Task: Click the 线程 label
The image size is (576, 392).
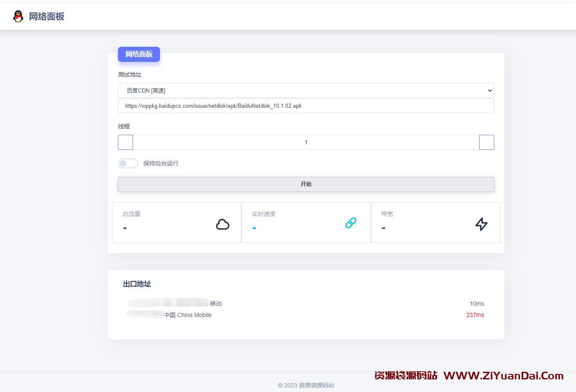Action: click(x=124, y=126)
